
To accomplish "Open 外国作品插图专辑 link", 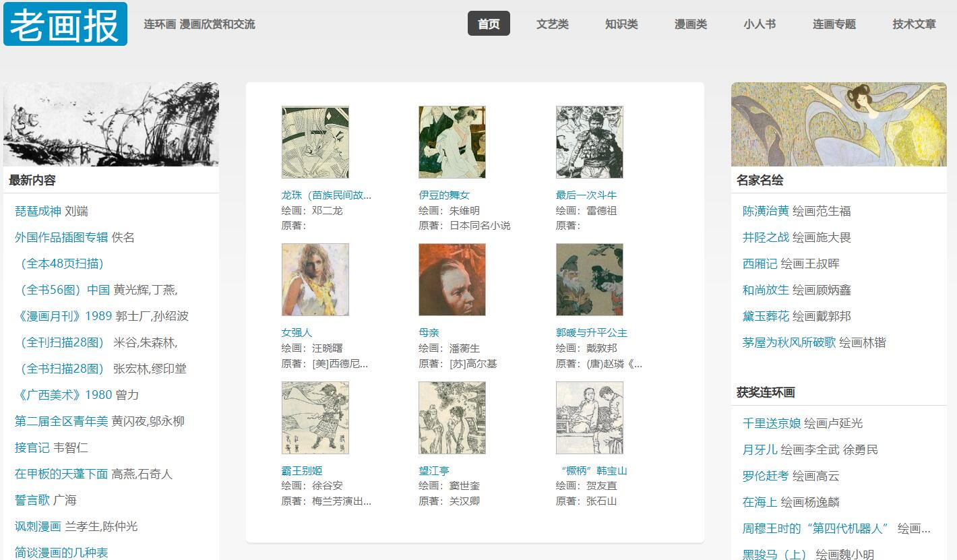I will click(x=61, y=237).
